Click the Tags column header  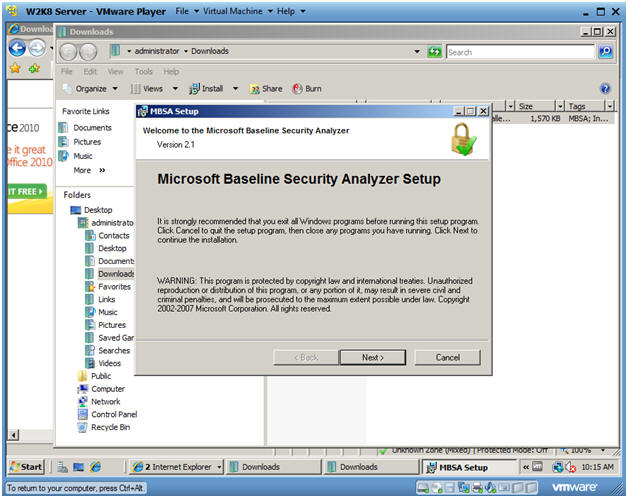pos(585,106)
